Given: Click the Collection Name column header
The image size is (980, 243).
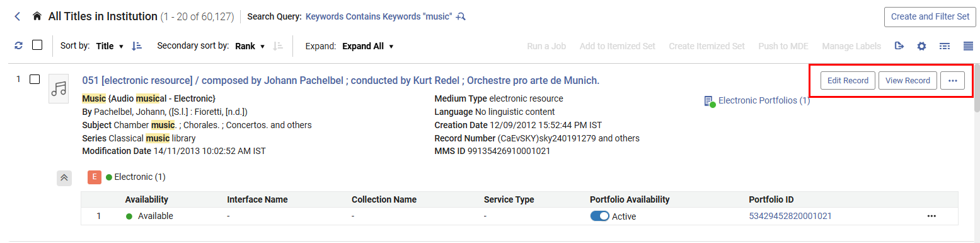Looking at the screenshot, I should pos(384,199).
